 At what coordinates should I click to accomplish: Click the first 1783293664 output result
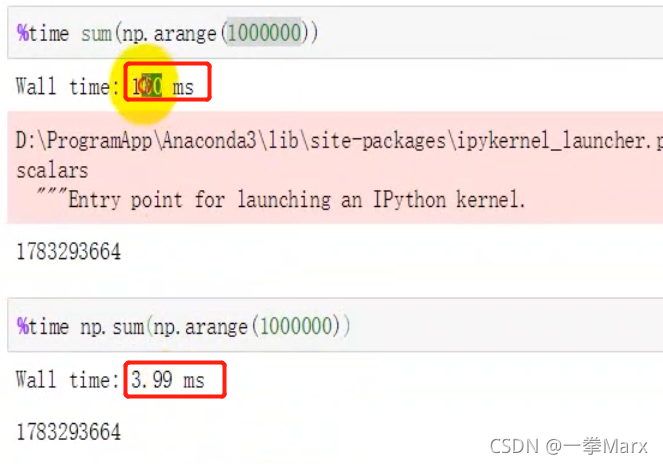point(68,251)
